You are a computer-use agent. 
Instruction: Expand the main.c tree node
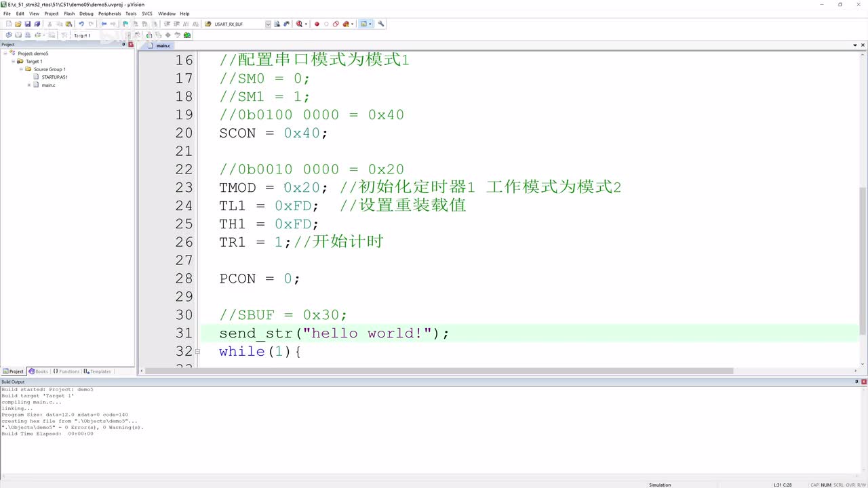29,85
